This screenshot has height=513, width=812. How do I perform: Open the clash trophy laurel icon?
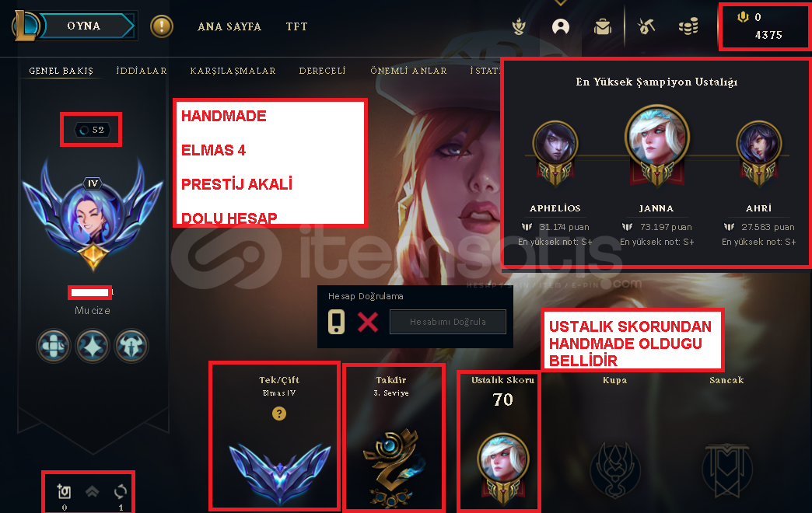pyautogui.click(x=519, y=26)
